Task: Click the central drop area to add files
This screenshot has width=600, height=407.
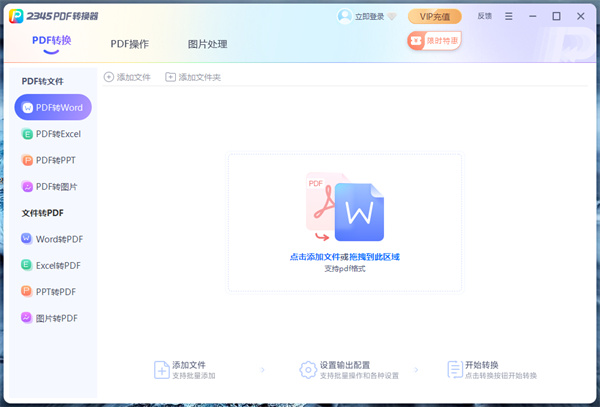Action: pyautogui.click(x=344, y=222)
